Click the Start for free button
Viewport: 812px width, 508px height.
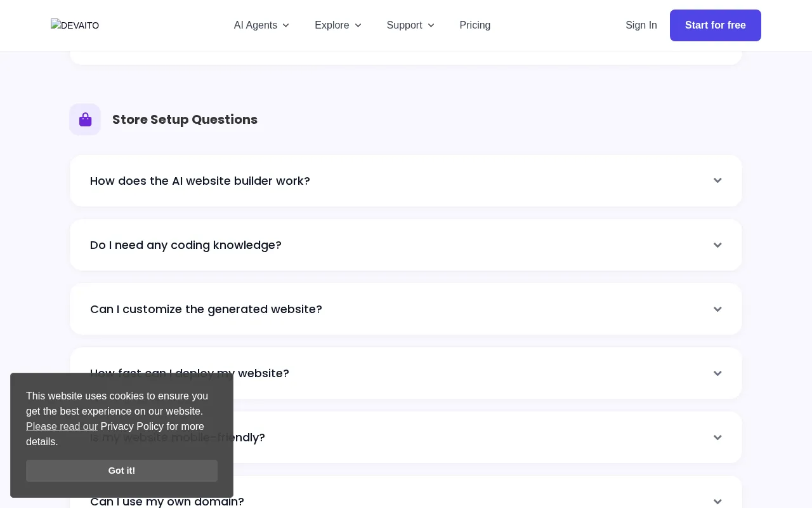[x=716, y=25]
